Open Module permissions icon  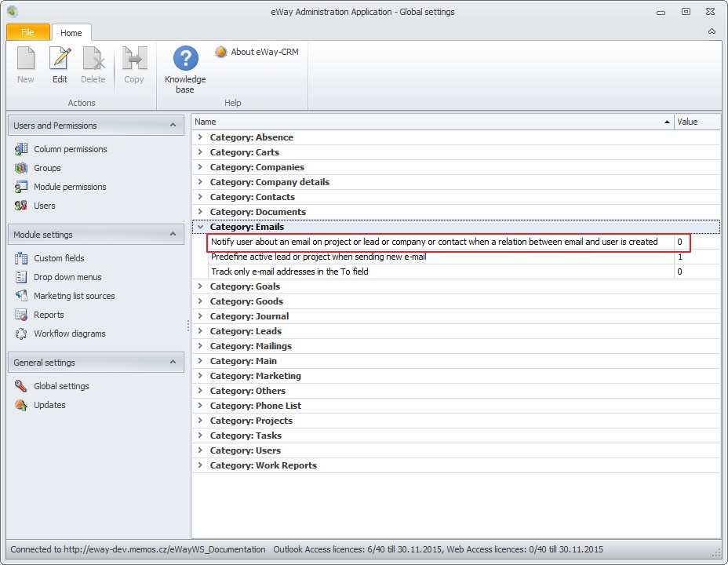tap(21, 187)
